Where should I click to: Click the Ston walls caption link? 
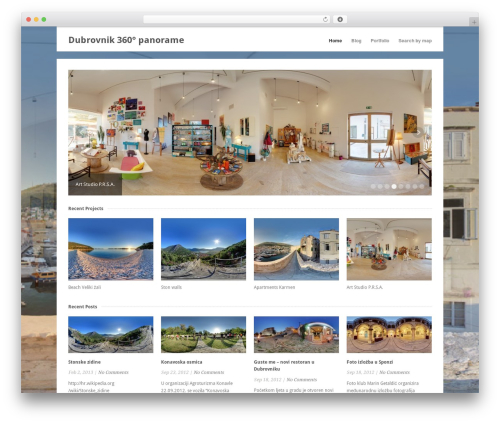(171, 287)
